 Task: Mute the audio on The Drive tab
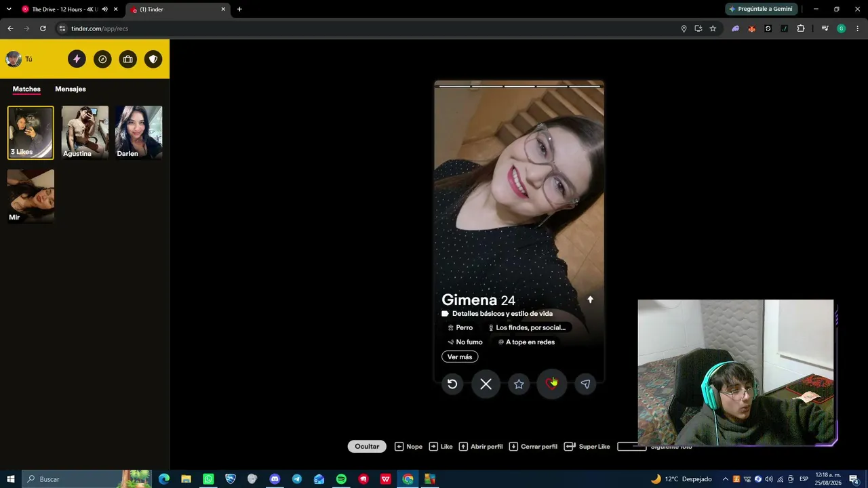tap(104, 9)
